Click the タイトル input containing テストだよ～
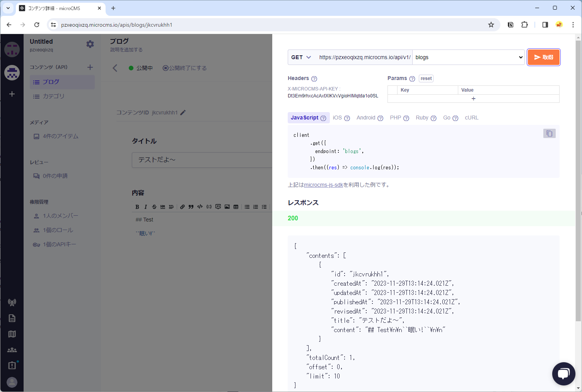Screen dimensions: 582x392 (202, 160)
